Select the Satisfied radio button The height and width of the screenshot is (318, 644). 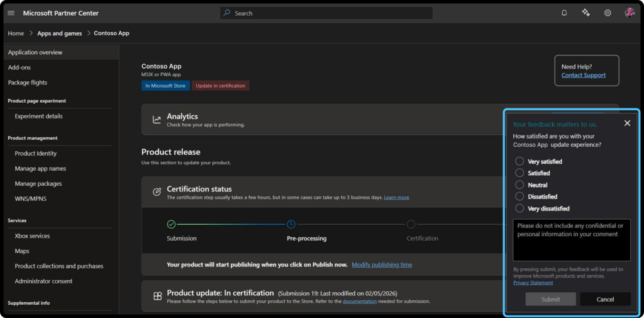pos(519,173)
